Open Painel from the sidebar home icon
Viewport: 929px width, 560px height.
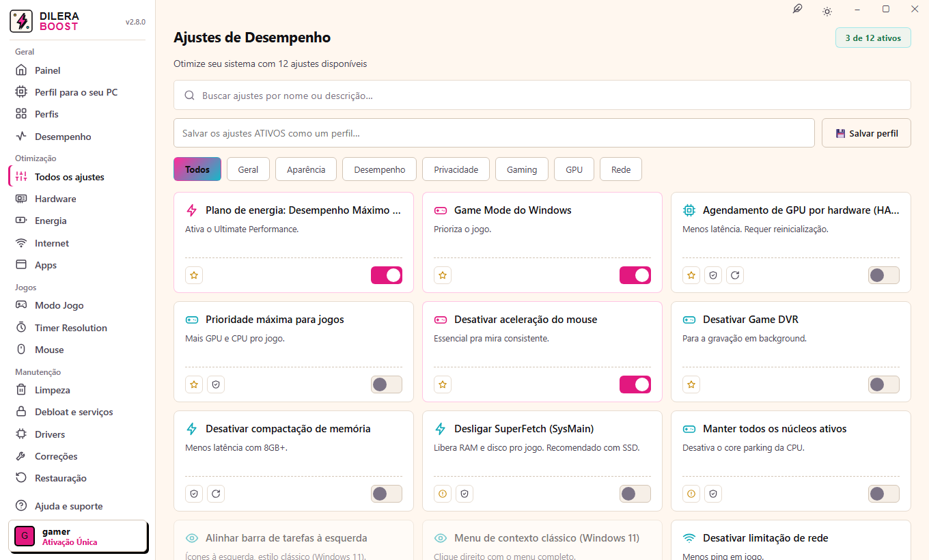point(78,70)
